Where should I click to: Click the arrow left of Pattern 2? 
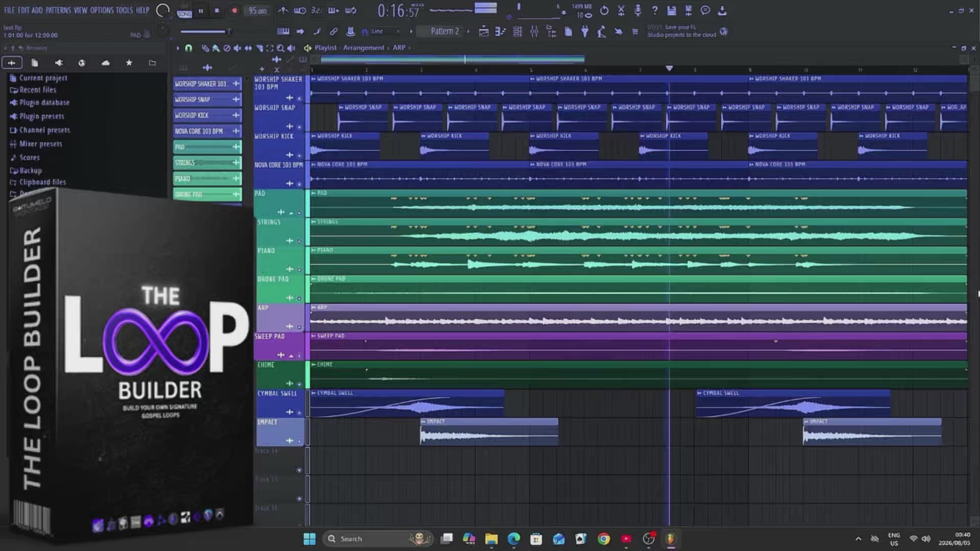411,32
